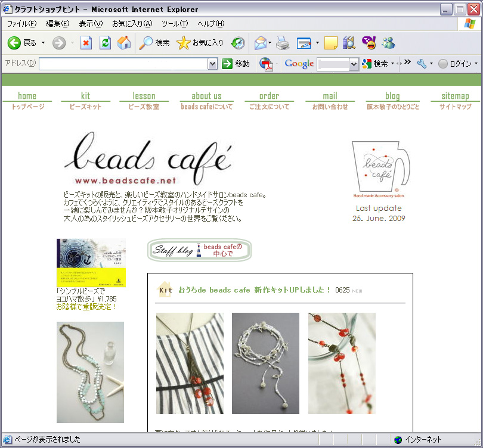Click the Print printer icon
The image size is (483, 448).
click(x=283, y=43)
